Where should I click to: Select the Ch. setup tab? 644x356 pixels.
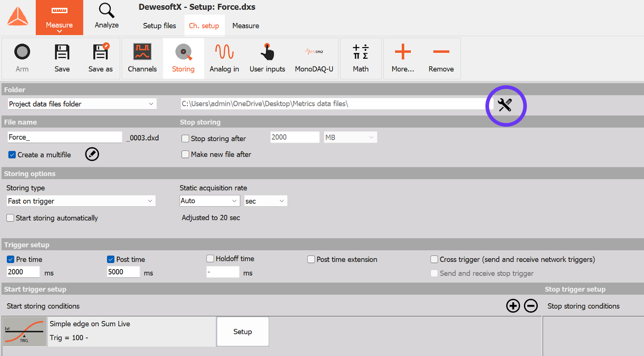[204, 26]
